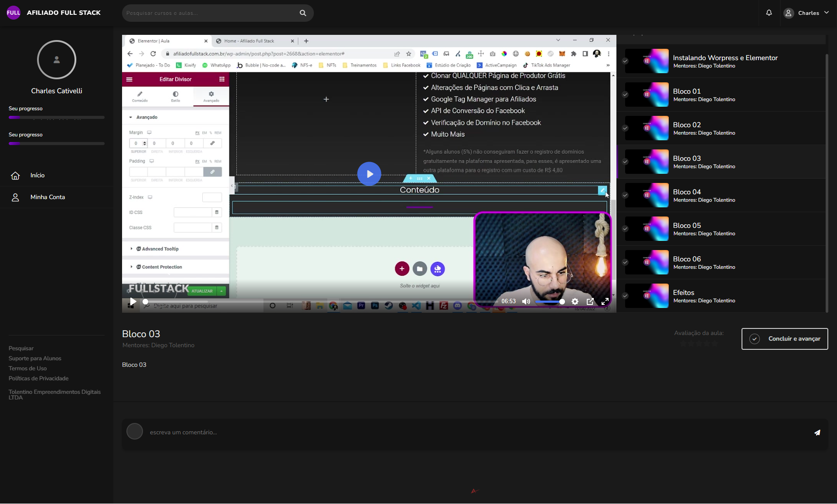Mute the video with speaker icon
The image size is (837, 504).
click(x=526, y=301)
